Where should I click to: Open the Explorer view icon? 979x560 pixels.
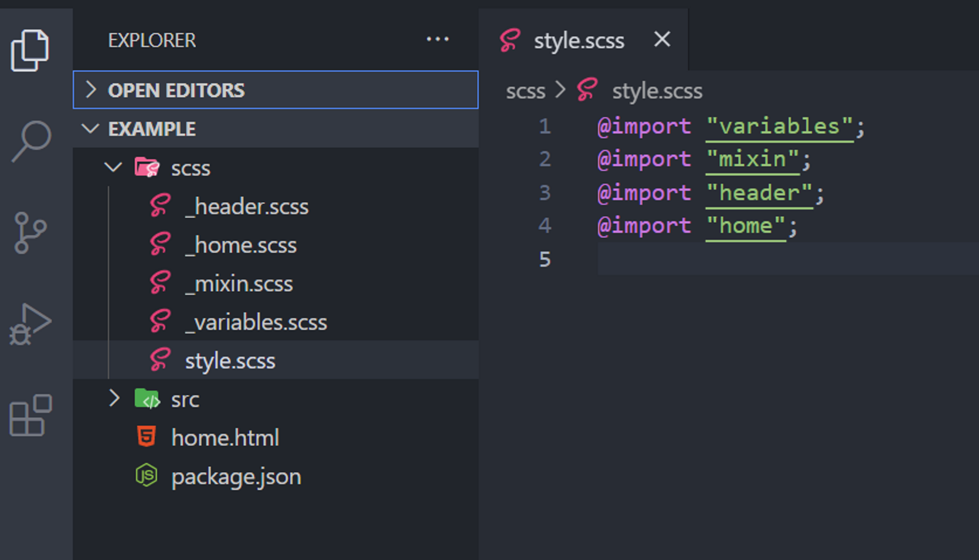[29, 50]
